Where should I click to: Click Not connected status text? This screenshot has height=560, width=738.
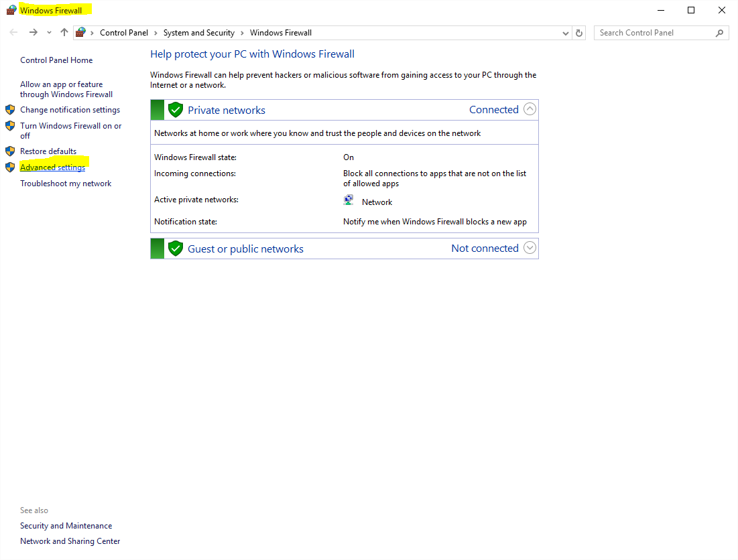(x=485, y=249)
